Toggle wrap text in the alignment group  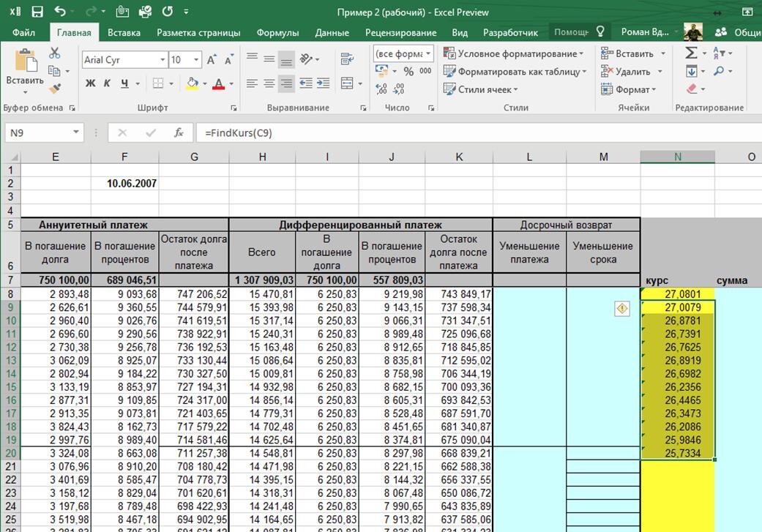coord(347,59)
